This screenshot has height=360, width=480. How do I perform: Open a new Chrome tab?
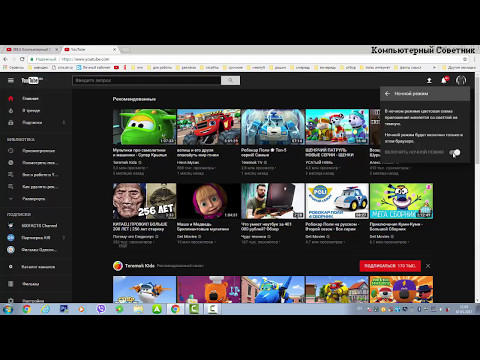coord(125,50)
